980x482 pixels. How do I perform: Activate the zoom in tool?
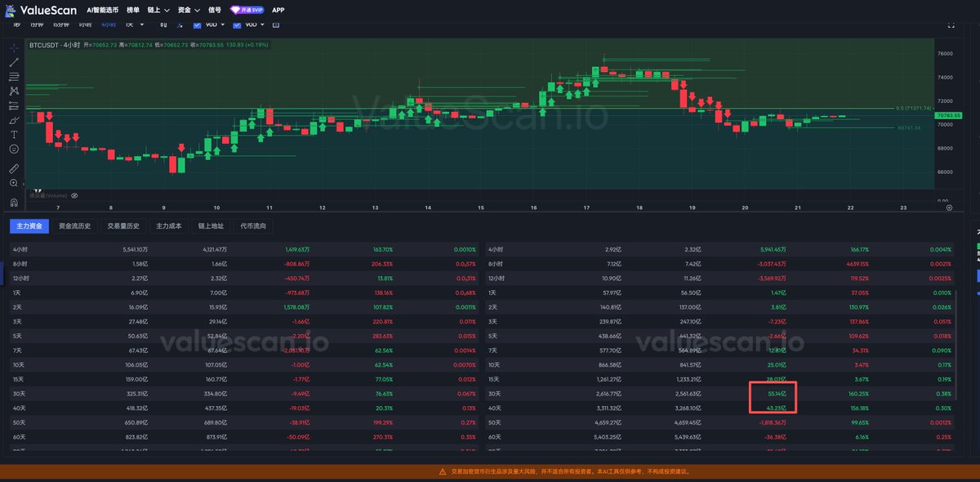pos(14,183)
